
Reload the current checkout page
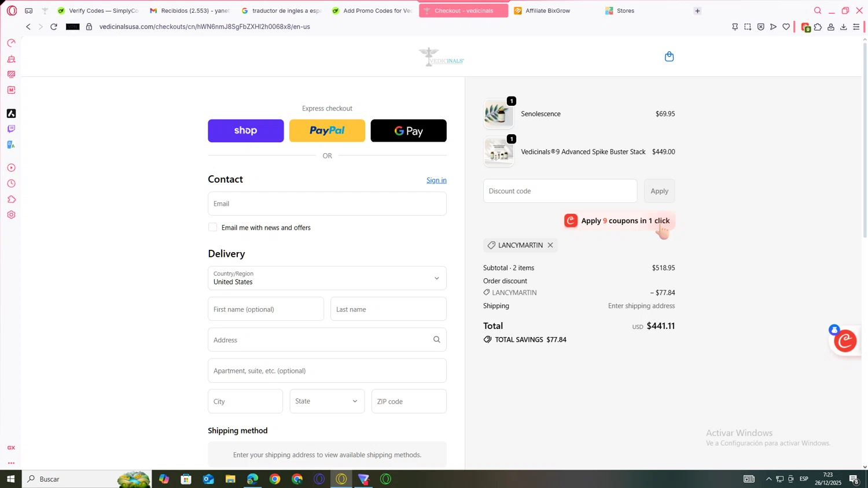[x=54, y=27]
